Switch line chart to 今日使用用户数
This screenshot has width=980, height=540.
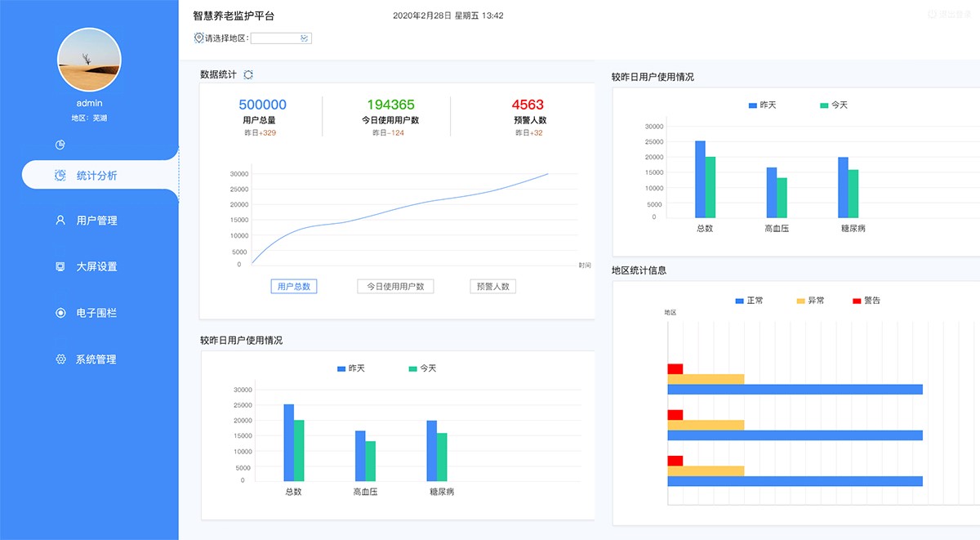(x=395, y=287)
